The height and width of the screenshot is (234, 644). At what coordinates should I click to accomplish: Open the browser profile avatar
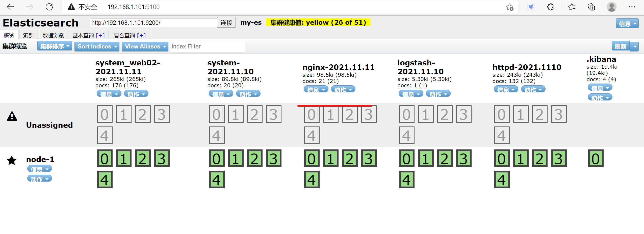[x=612, y=7]
